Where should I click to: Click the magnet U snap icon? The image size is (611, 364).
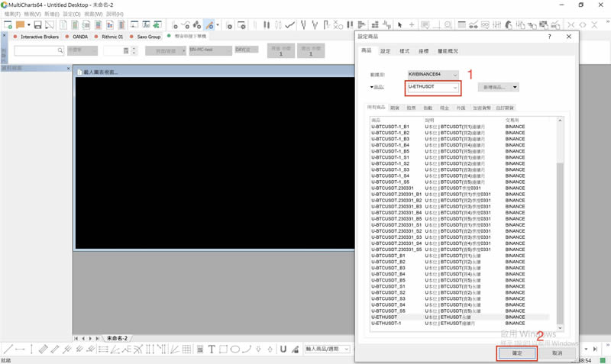tap(283, 350)
